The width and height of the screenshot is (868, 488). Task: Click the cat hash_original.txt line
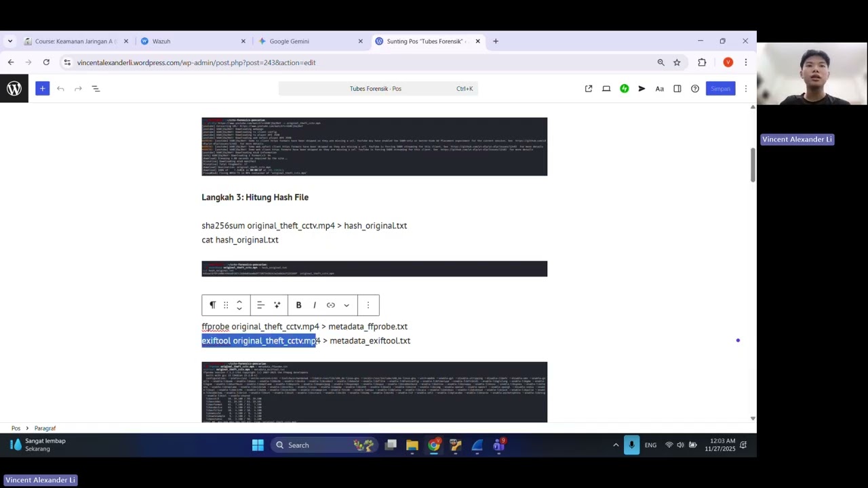point(240,240)
